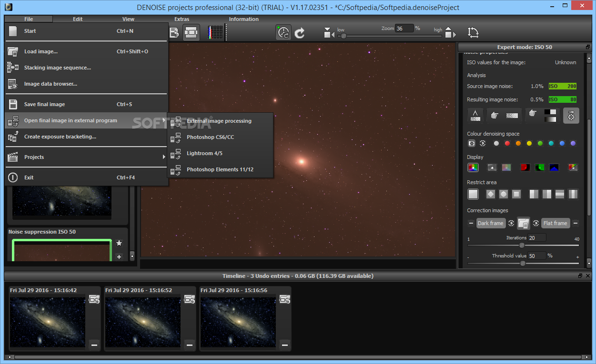This screenshot has width=596, height=364.
Task: Click the camera icon under Colour denoising space
Action: tap(471, 143)
